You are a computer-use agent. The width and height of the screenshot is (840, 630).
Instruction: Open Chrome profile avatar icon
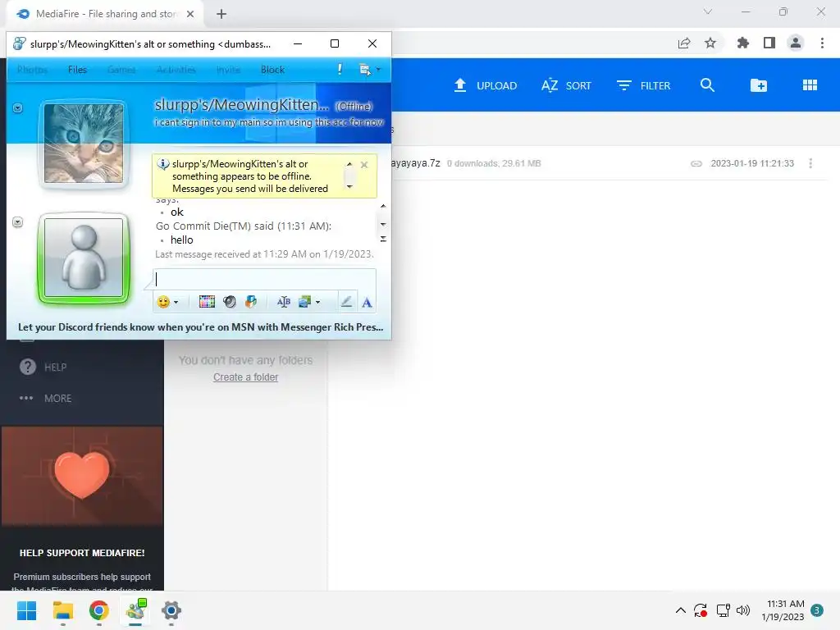click(x=796, y=43)
